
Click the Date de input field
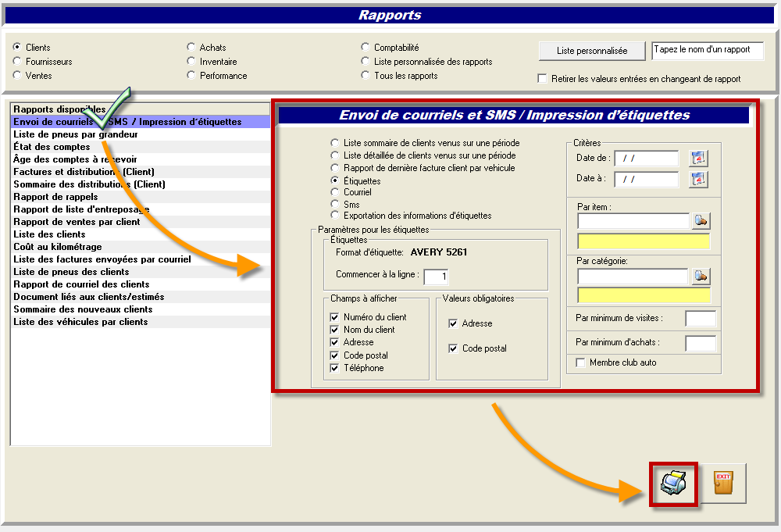click(646, 158)
